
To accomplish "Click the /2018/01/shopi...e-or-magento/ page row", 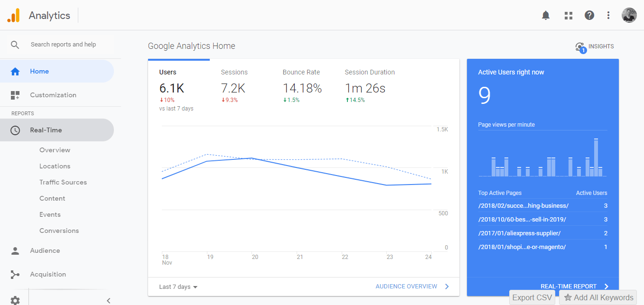I will pyautogui.click(x=542, y=247).
